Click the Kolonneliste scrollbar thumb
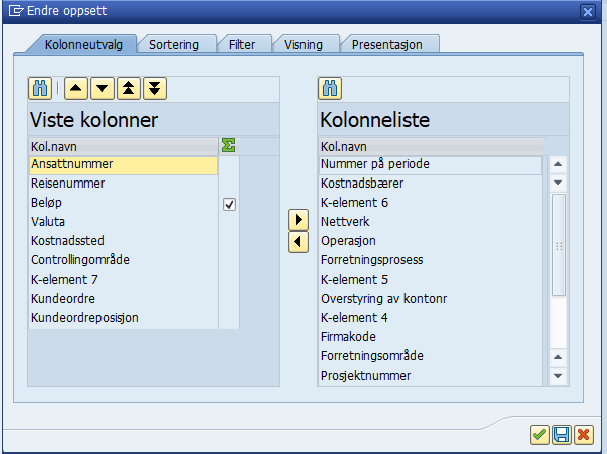This screenshot has height=454, width=607. pyautogui.click(x=559, y=245)
